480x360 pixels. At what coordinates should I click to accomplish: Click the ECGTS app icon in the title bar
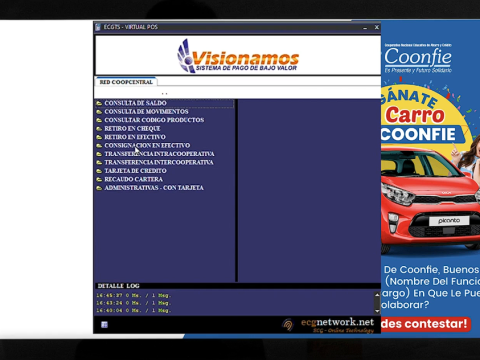(98, 27)
